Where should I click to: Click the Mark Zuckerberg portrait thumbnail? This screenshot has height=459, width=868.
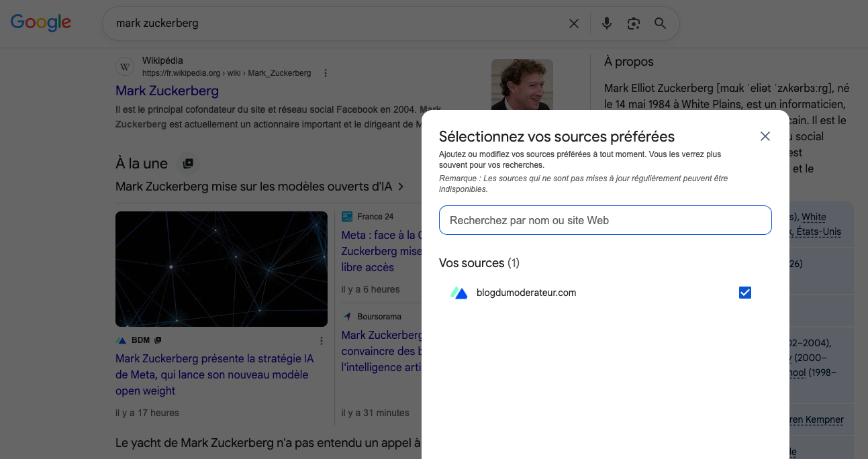point(522,85)
